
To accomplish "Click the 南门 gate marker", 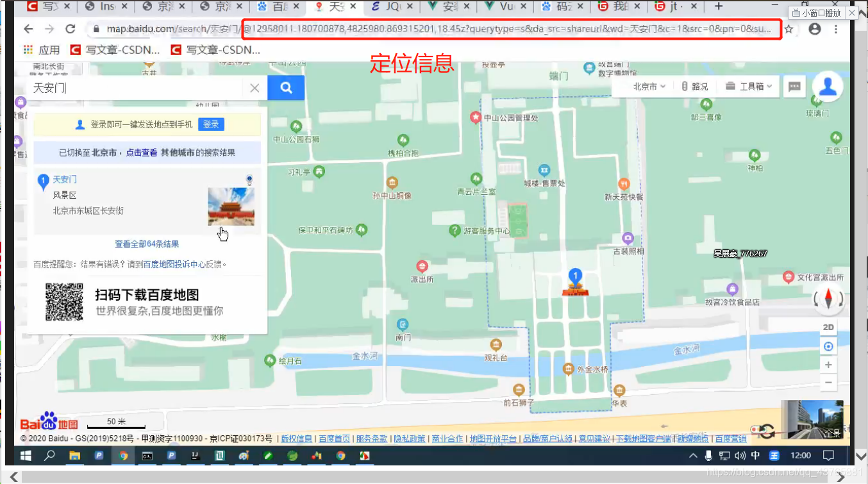I will click(x=403, y=324).
